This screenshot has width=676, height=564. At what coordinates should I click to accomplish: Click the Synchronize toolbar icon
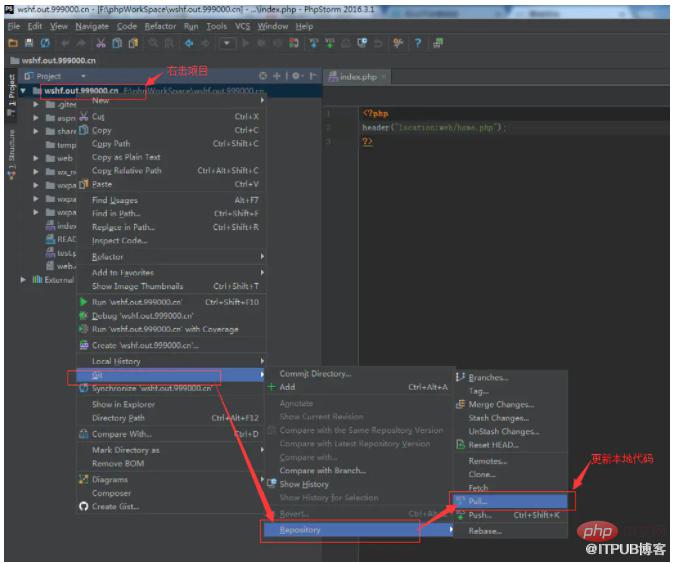45,43
